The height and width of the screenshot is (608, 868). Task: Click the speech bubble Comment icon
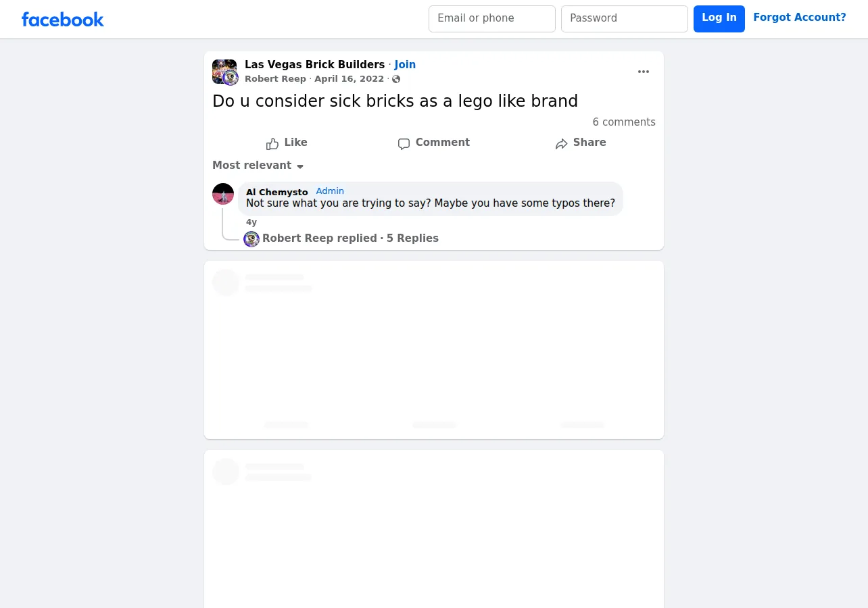coord(404,143)
